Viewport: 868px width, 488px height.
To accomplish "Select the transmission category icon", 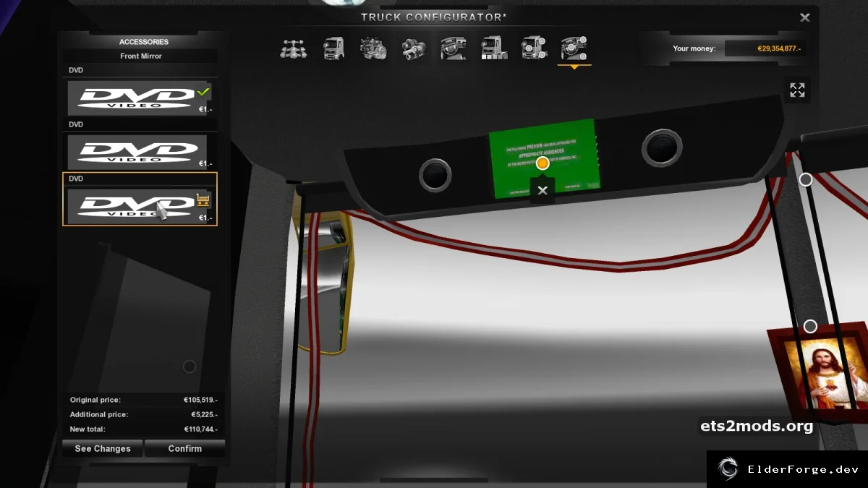I will click(414, 49).
